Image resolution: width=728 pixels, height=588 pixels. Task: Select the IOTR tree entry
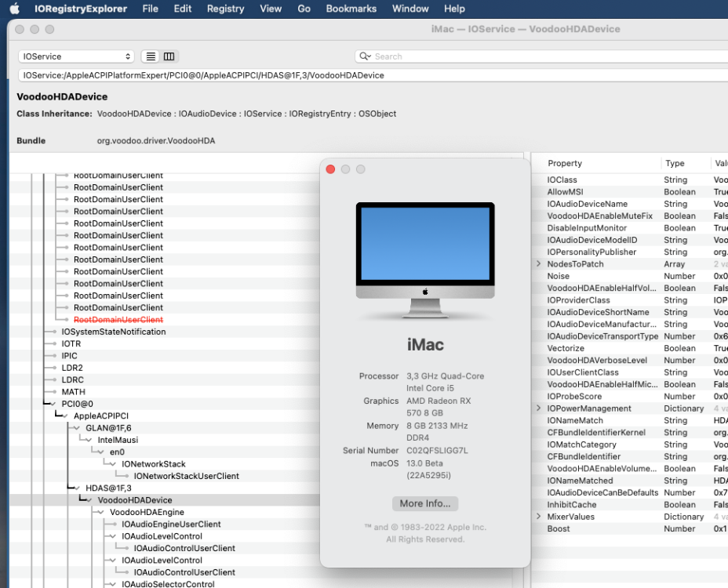pos(71,344)
